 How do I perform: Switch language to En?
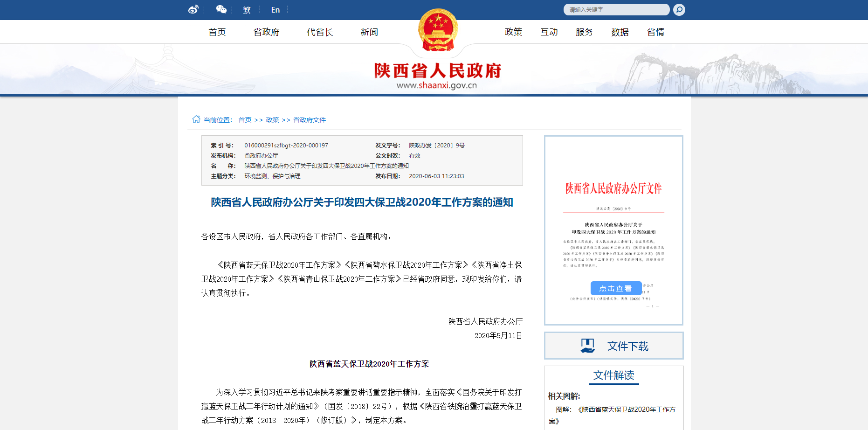pyautogui.click(x=275, y=10)
